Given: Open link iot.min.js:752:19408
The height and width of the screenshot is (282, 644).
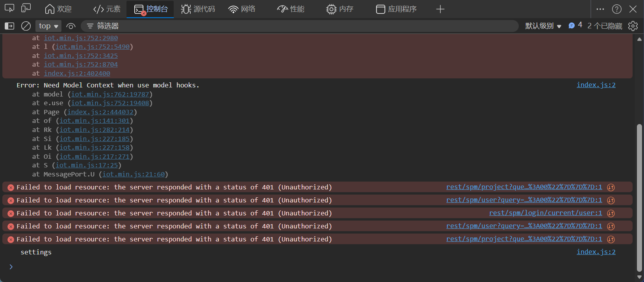Looking at the screenshot, I should [110, 103].
